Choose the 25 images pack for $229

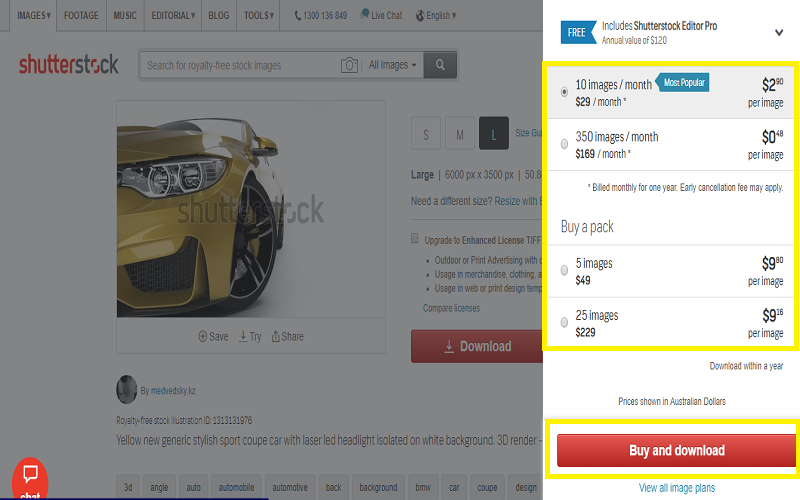tap(564, 322)
